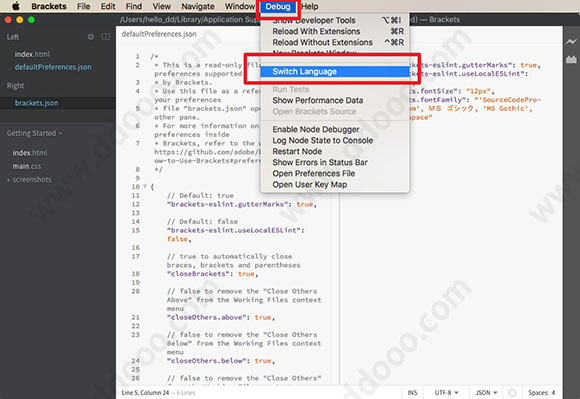
Task: Click the Spaces indentation label
Action: tap(540, 392)
